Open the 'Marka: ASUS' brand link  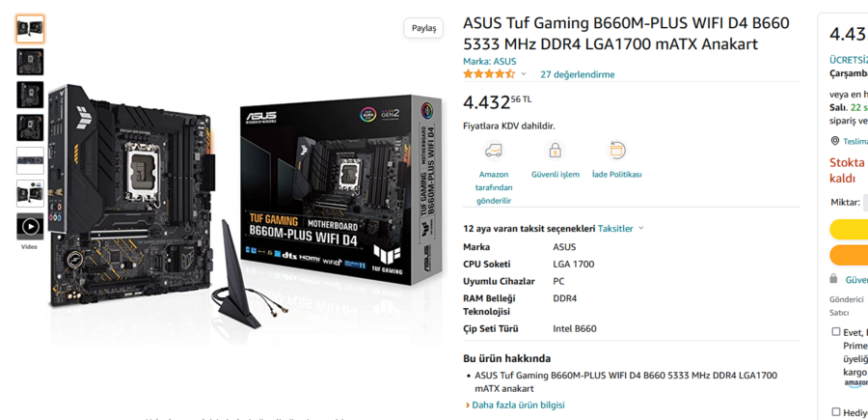(489, 61)
